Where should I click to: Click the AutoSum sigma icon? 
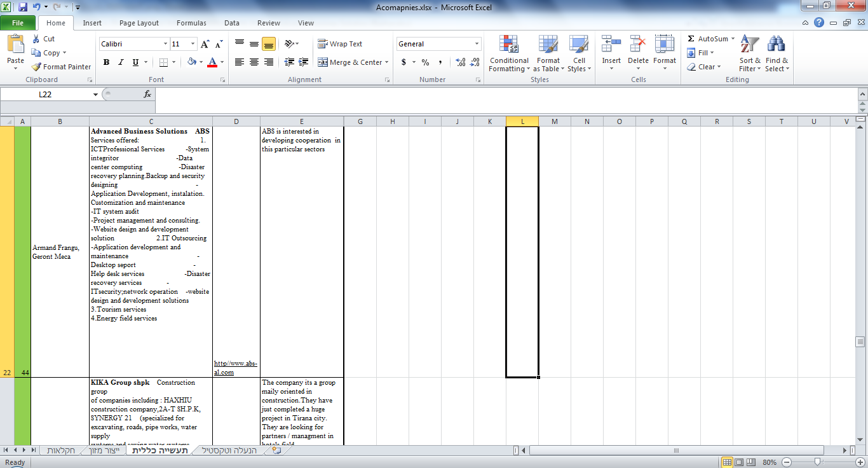click(691, 39)
